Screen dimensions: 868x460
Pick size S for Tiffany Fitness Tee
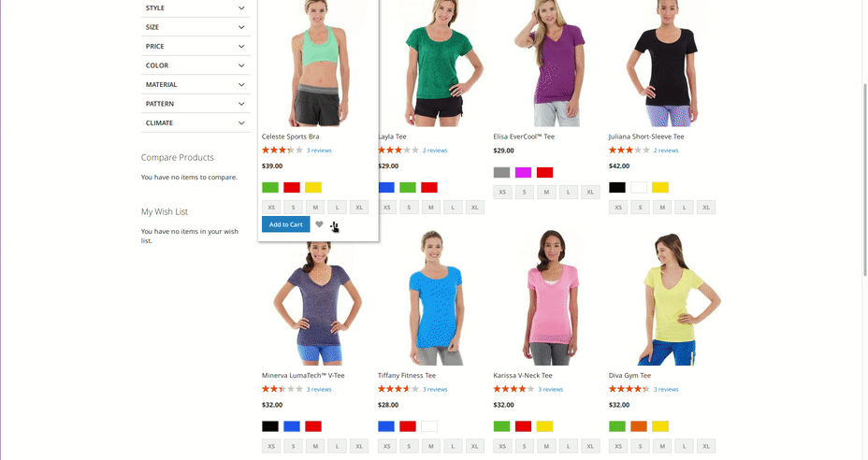pos(409,446)
